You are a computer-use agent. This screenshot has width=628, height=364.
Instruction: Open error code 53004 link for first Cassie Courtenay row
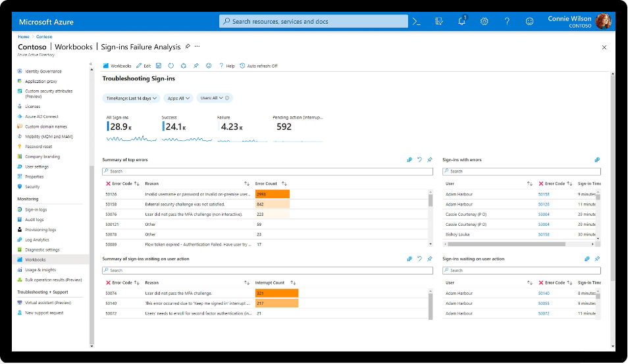click(544, 214)
